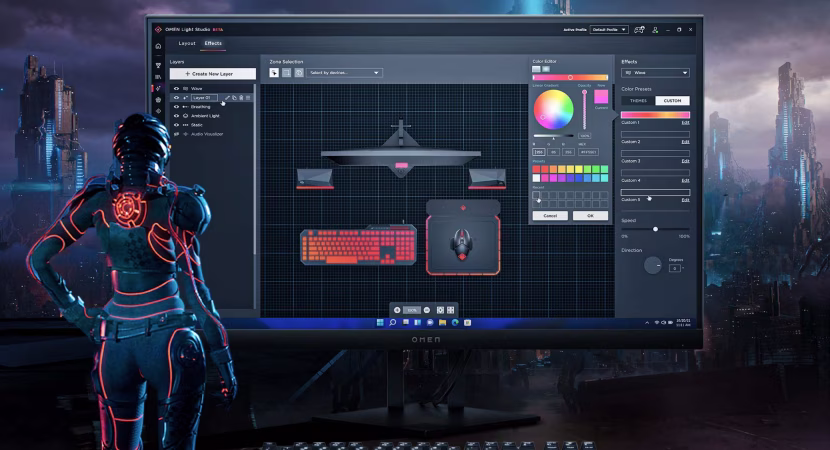The width and height of the screenshot is (830, 450).
Task: Hide the Breathing layer
Action: [177, 107]
